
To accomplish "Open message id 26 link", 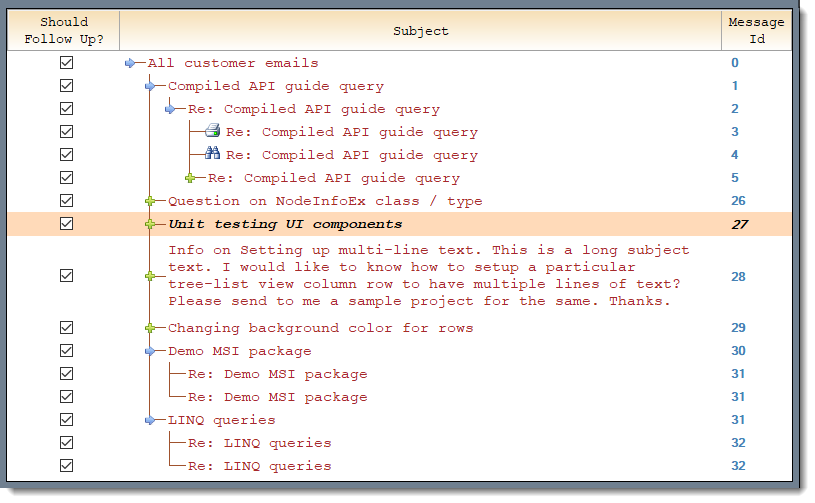I will 738,201.
